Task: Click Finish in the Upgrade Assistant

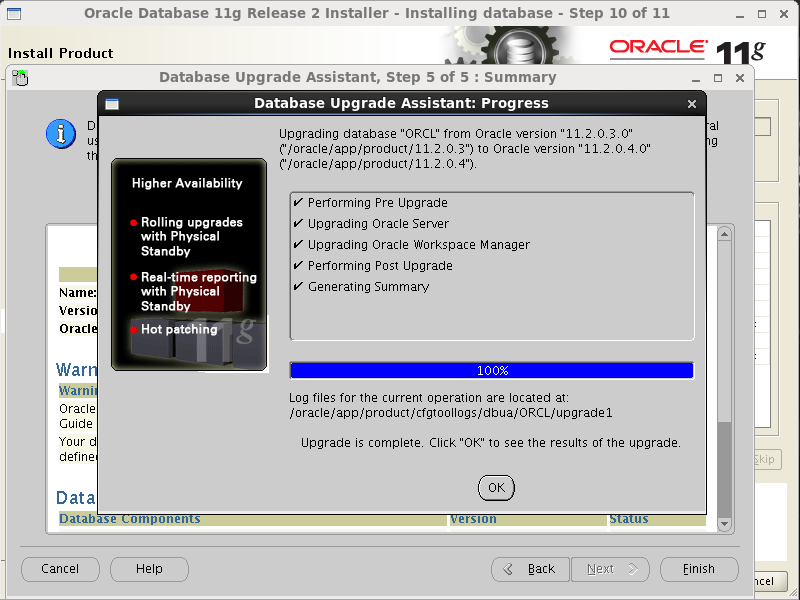Action: [x=699, y=569]
